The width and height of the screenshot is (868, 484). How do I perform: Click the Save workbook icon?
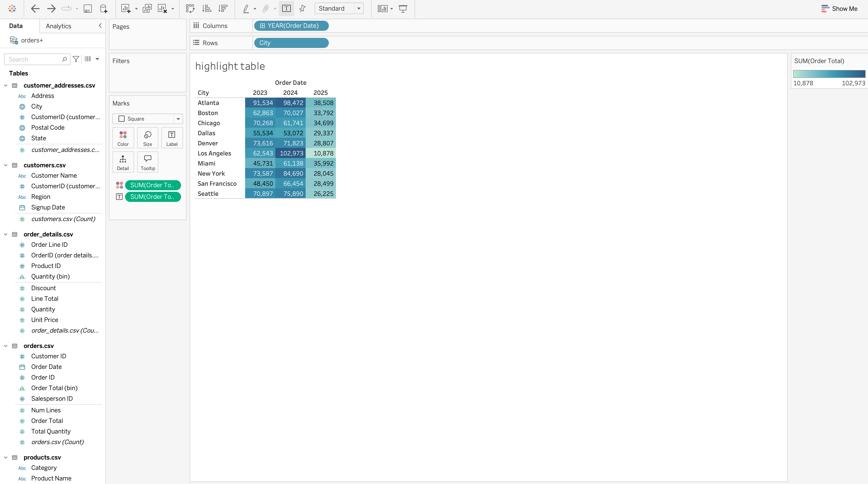point(88,8)
